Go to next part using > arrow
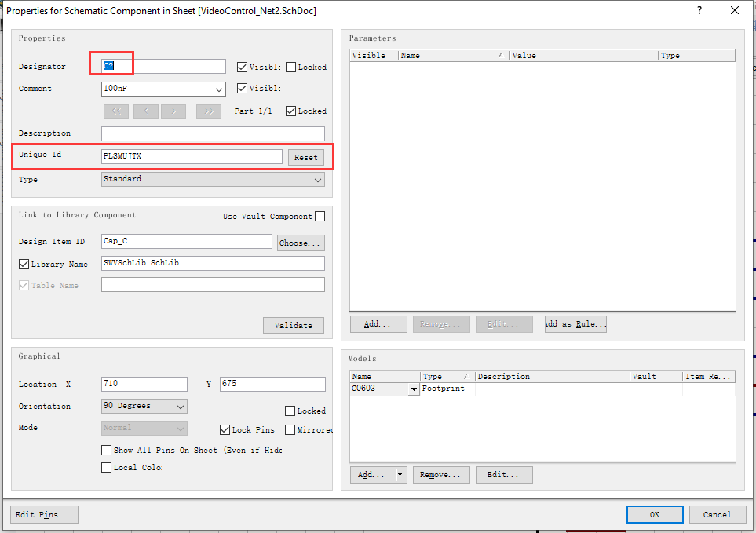The width and height of the screenshot is (756, 533). coord(173,111)
